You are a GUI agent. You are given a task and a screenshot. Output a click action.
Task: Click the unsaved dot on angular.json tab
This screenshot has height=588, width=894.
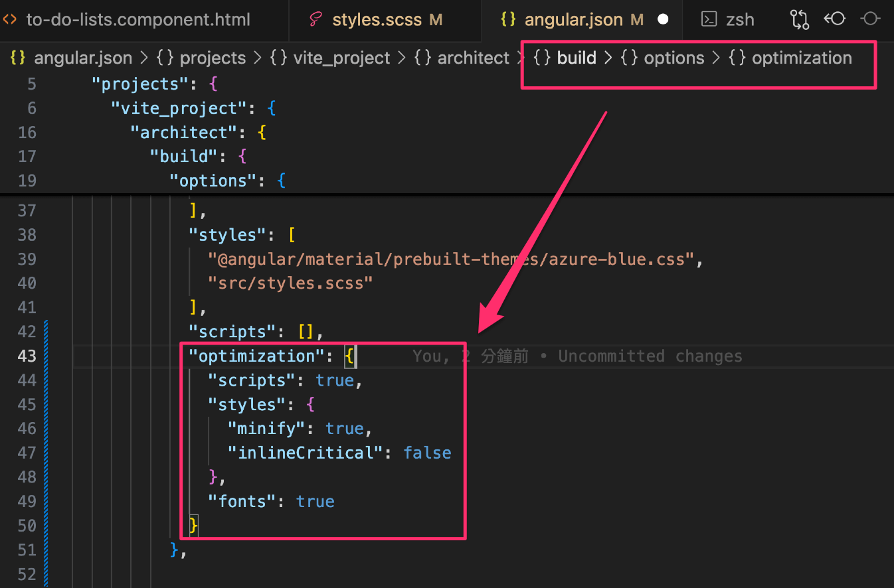pos(662,19)
